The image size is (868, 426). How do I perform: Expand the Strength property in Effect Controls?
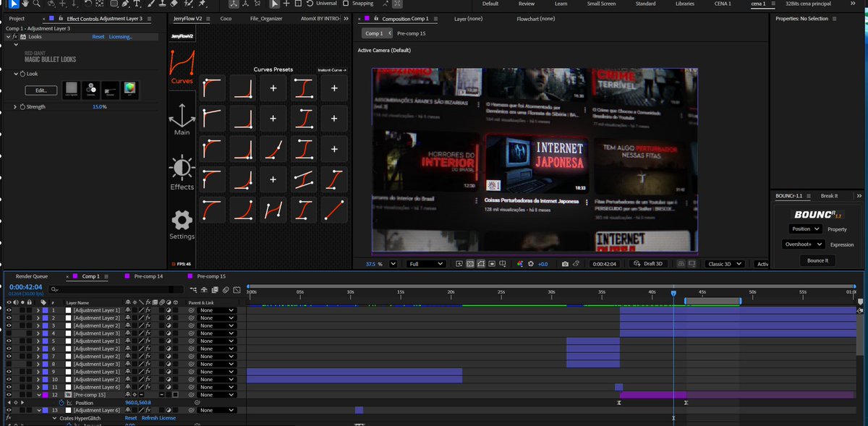pos(15,107)
